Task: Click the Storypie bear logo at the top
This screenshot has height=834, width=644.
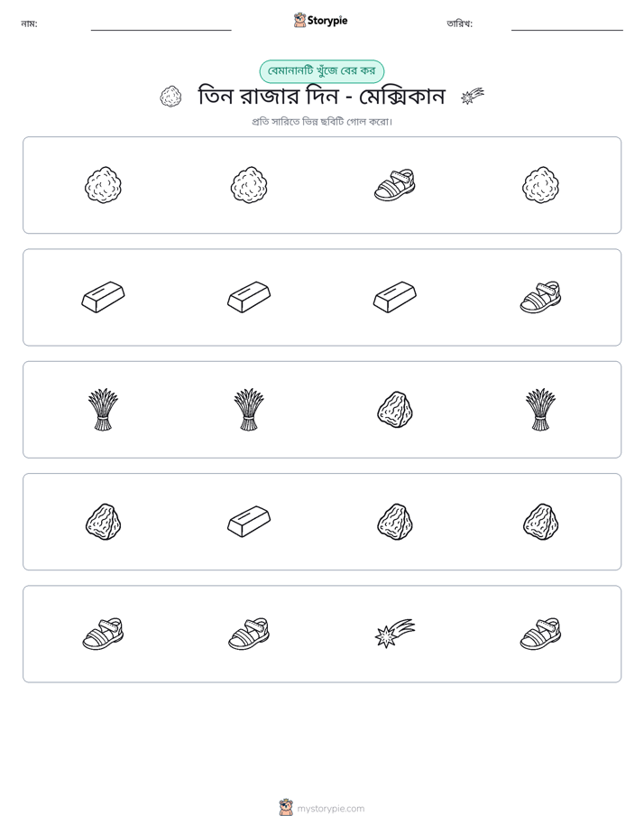Action: click(x=299, y=20)
